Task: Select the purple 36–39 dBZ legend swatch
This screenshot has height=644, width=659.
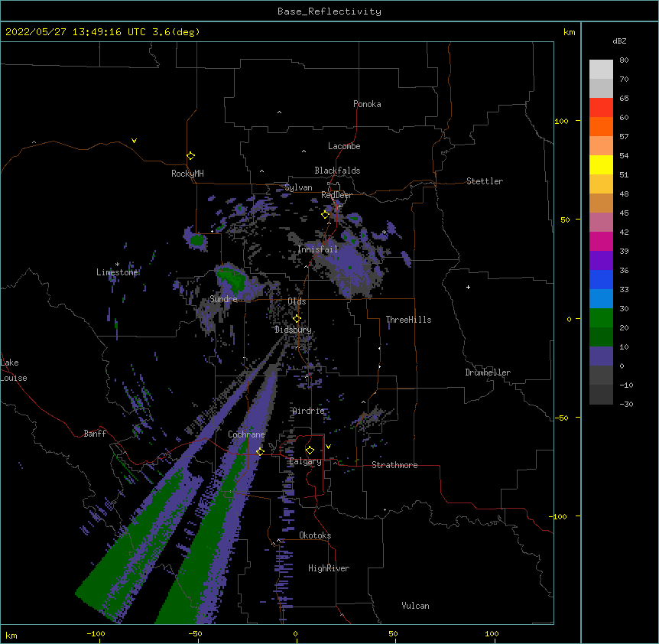Action: click(x=601, y=260)
